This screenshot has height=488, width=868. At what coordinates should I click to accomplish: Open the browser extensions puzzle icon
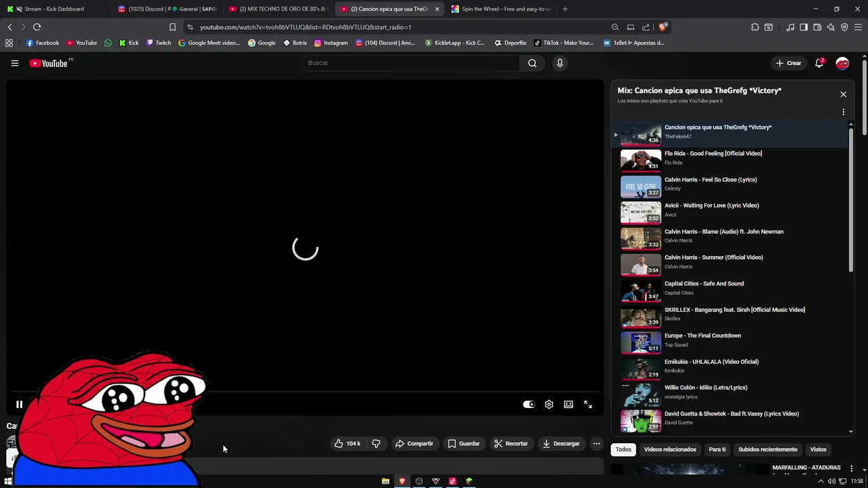pos(755,27)
